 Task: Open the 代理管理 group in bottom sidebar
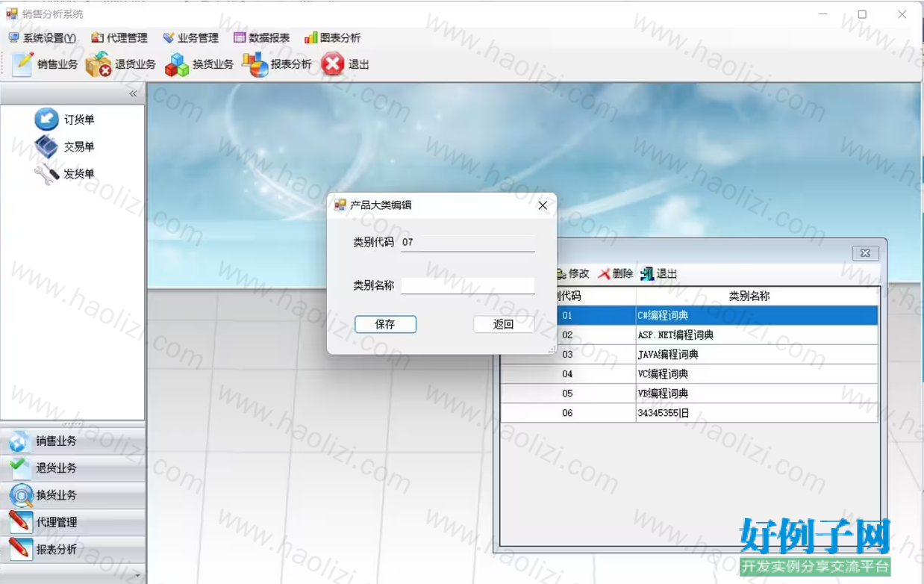click(72, 522)
